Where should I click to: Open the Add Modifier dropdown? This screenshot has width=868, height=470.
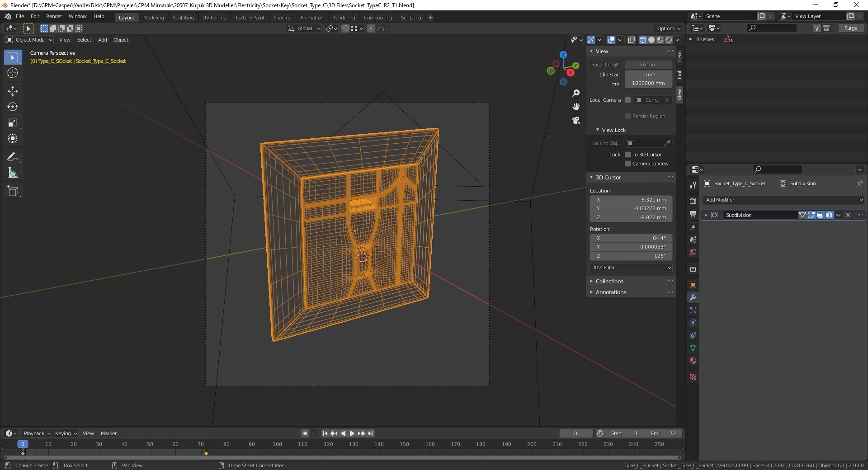tap(783, 200)
